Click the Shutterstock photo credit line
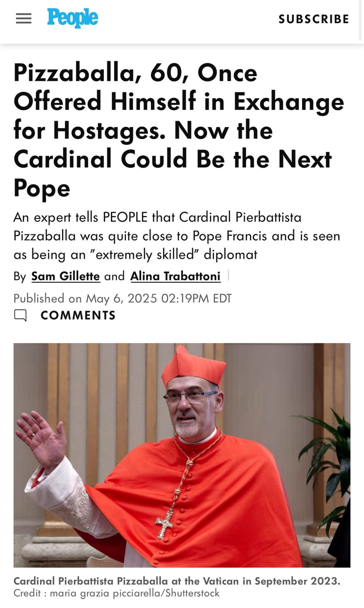The height and width of the screenshot is (608, 364). (116, 593)
